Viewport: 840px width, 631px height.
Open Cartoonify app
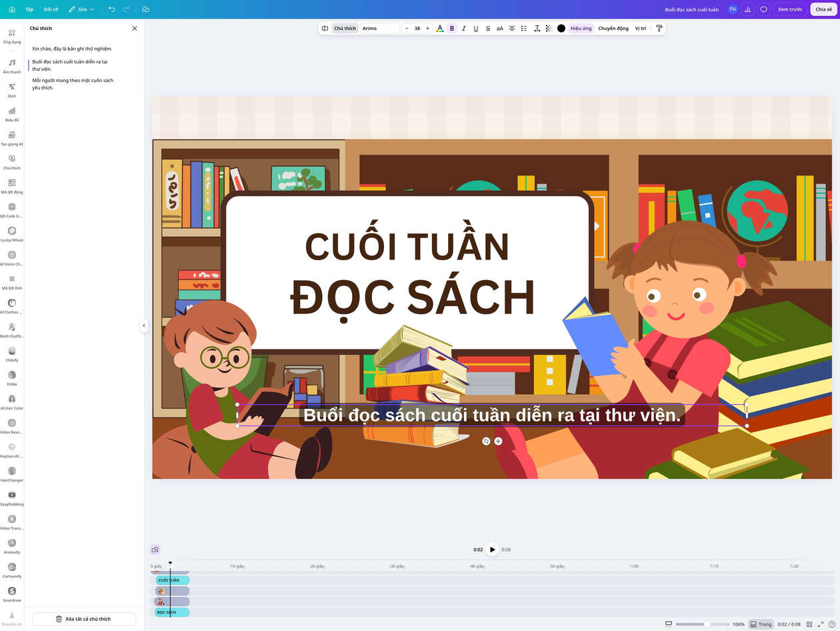[x=12, y=570]
